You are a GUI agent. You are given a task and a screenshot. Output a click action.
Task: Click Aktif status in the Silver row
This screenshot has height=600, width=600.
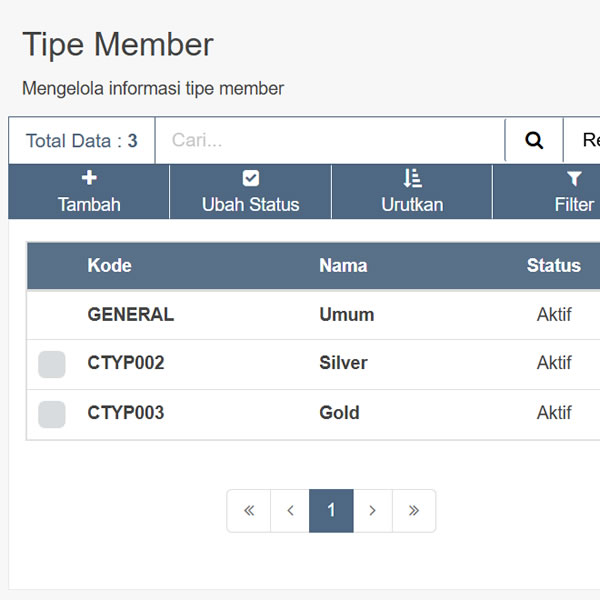point(554,363)
